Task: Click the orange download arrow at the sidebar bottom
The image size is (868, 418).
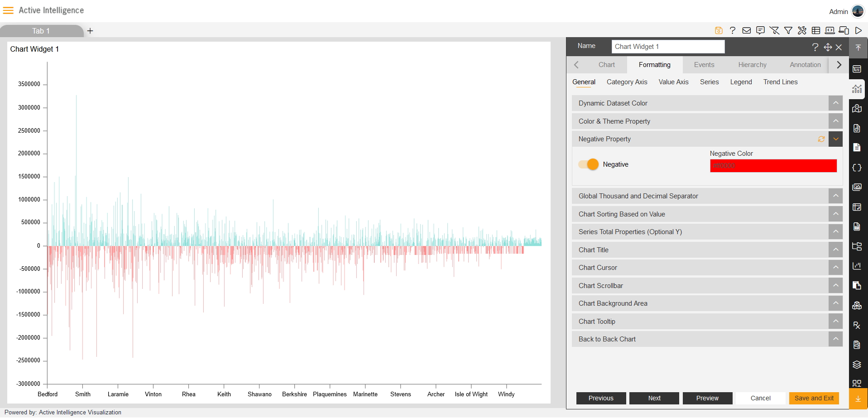Action: point(858,399)
